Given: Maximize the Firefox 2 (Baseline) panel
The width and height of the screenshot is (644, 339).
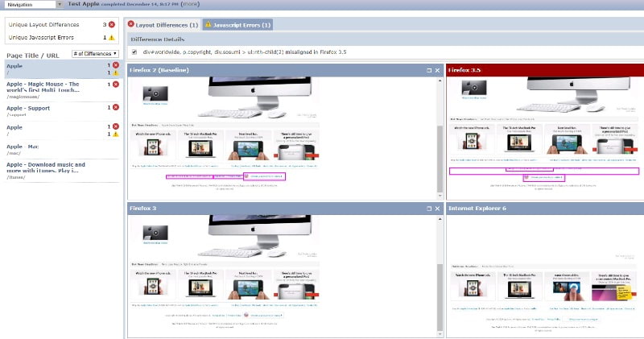Looking at the screenshot, I should (x=429, y=71).
